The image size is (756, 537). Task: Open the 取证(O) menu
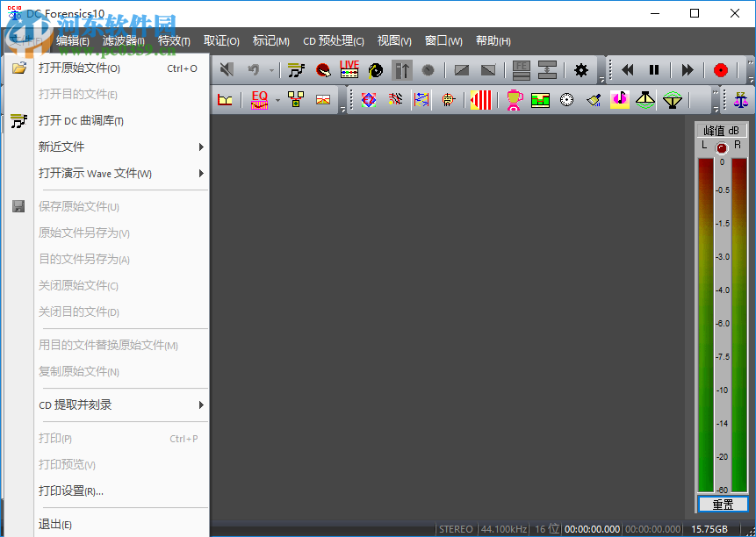click(221, 41)
